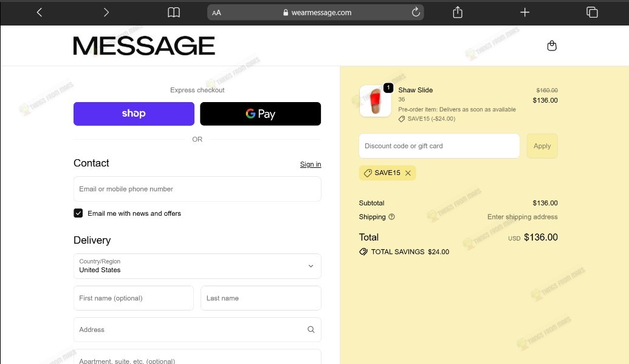This screenshot has height=364, width=629.
Task: Click the First name (optional) field
Action: 134,298
